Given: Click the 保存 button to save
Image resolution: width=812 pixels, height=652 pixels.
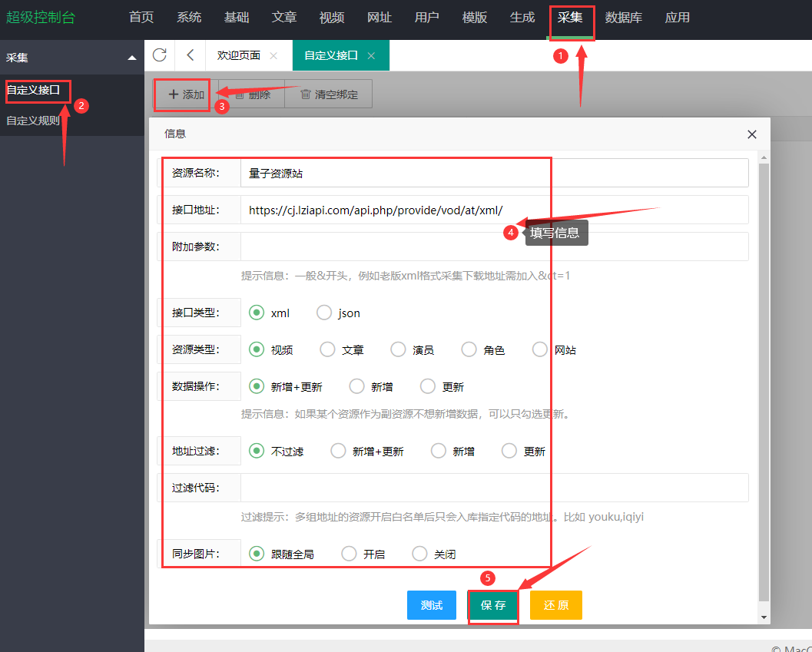Looking at the screenshot, I should [x=492, y=605].
